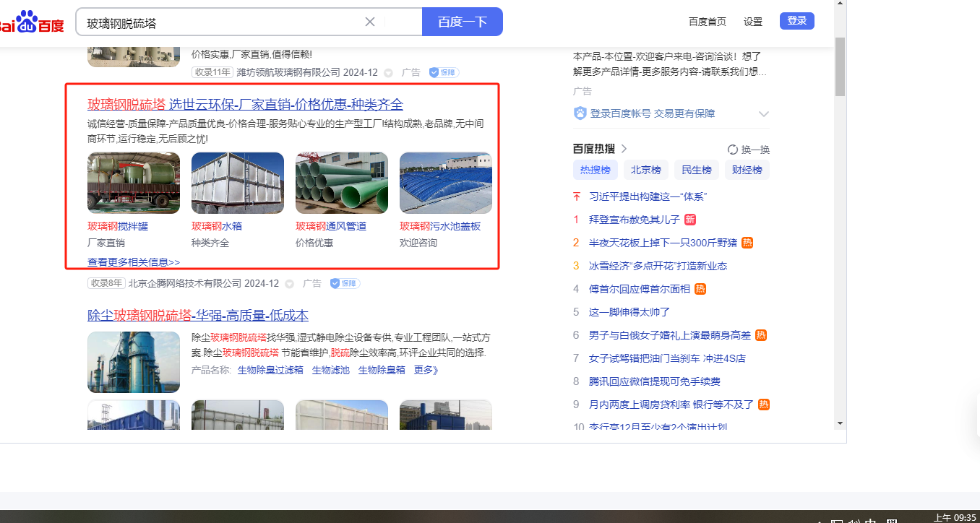Open the 生物除臭箱 product link
This screenshot has width=980, height=523.
[382, 371]
